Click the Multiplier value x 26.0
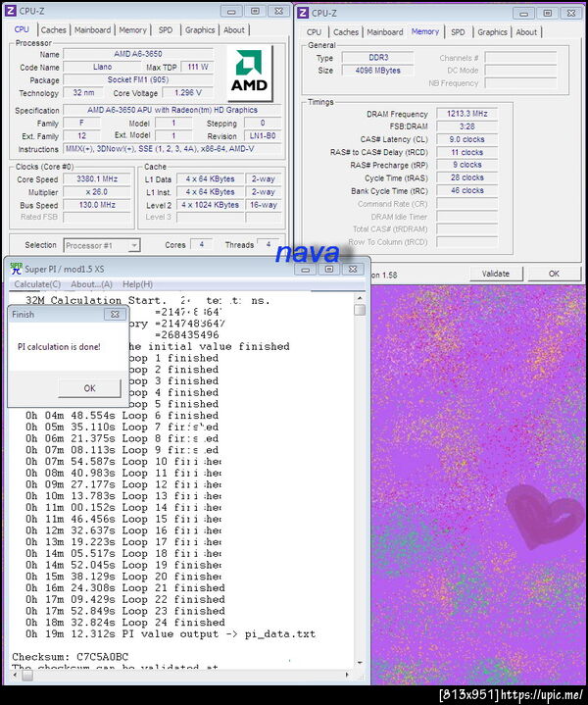The width and height of the screenshot is (588, 705). tap(97, 192)
